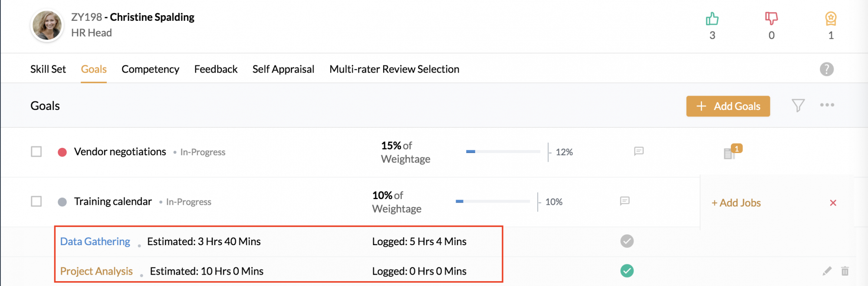Open comments for Vendor negotiations goal

(x=639, y=151)
